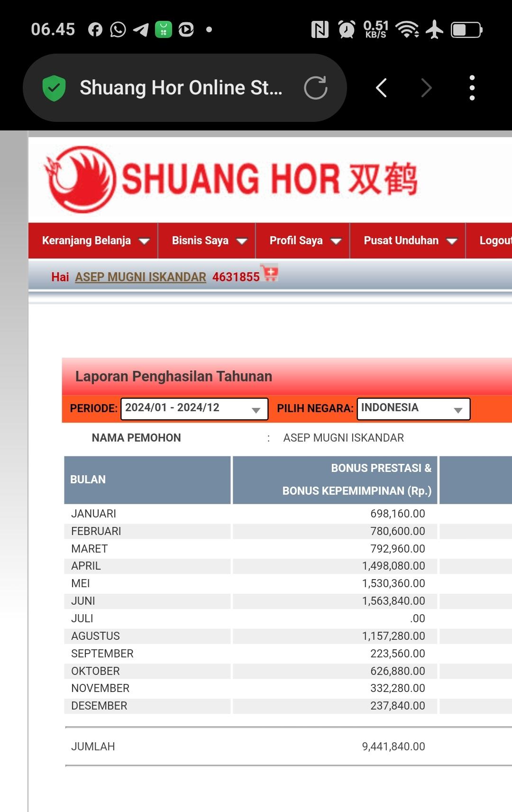Select the value 332,280.00
The height and width of the screenshot is (812, 512).
(x=397, y=688)
